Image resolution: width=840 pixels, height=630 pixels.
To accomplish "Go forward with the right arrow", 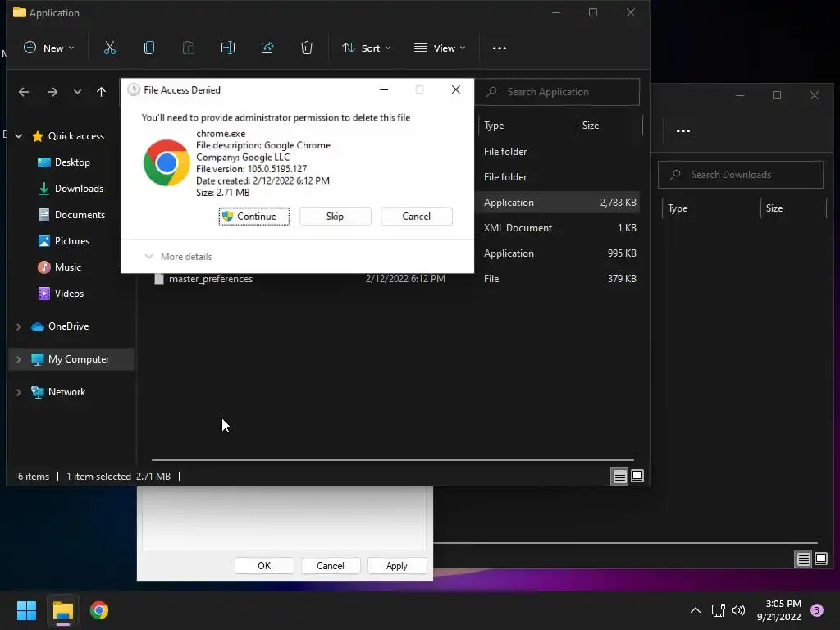I will pos(52,92).
